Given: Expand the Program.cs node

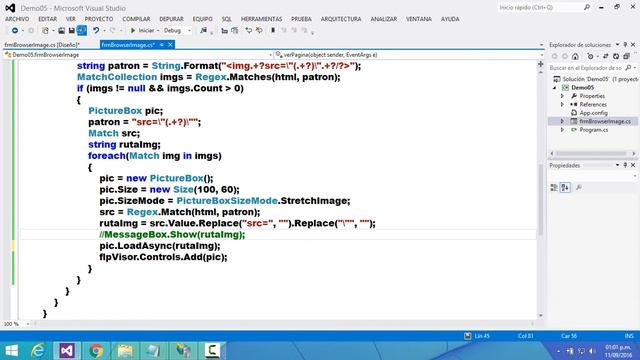Looking at the screenshot, I should 562,130.
